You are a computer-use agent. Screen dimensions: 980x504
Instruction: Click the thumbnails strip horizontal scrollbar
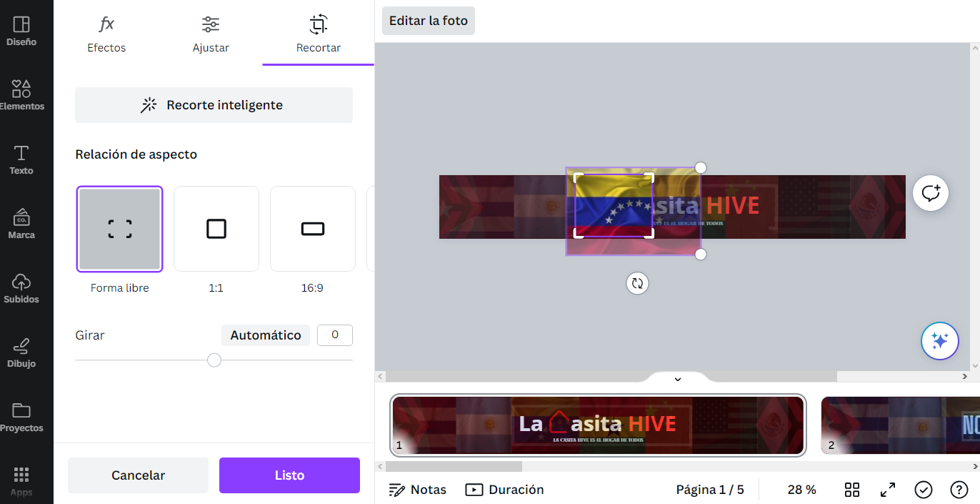click(454, 466)
